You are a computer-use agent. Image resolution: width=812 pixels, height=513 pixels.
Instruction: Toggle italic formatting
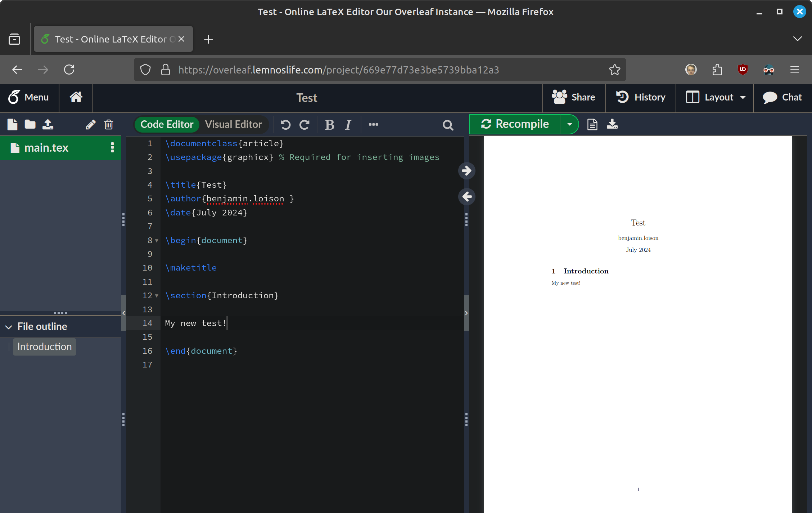coord(348,125)
